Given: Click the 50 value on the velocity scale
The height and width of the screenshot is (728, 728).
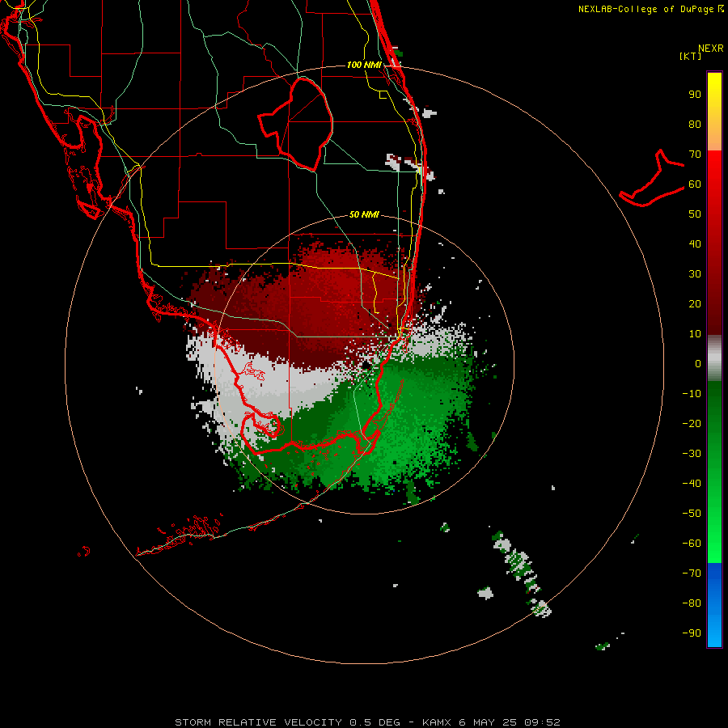Looking at the screenshot, I should (695, 214).
